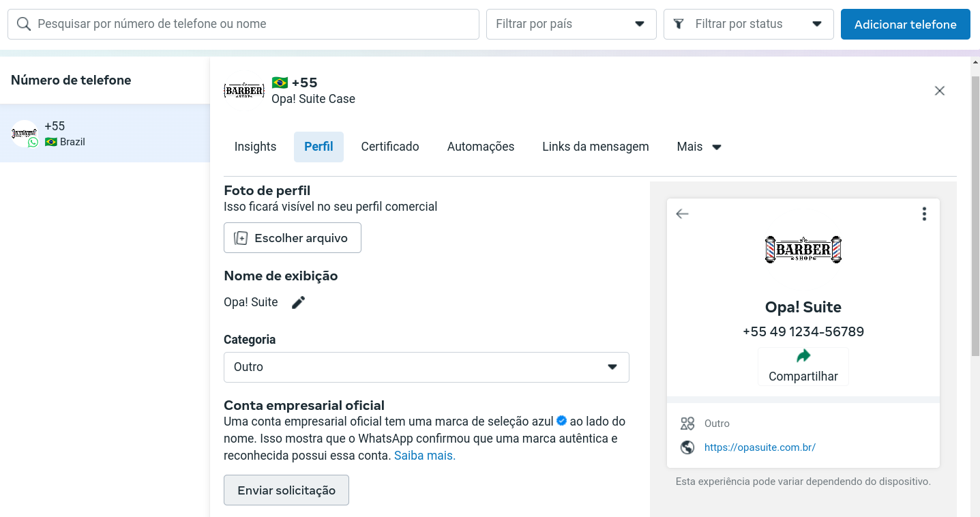The width and height of the screenshot is (980, 517).
Task: Click the globe icon next to website
Action: (687, 447)
